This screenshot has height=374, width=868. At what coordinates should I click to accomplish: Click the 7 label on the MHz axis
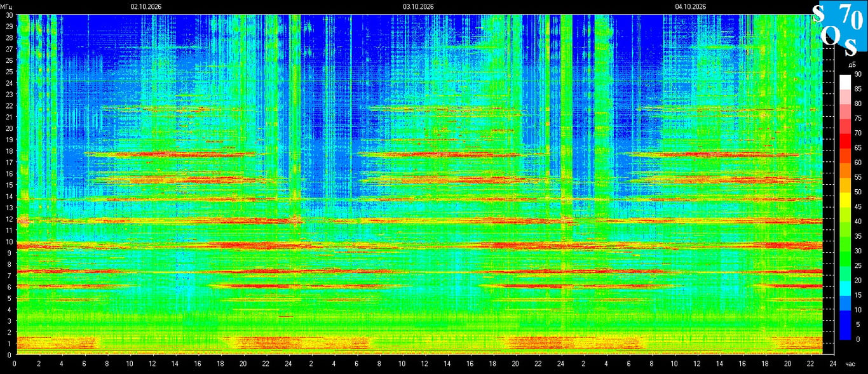click(x=11, y=276)
